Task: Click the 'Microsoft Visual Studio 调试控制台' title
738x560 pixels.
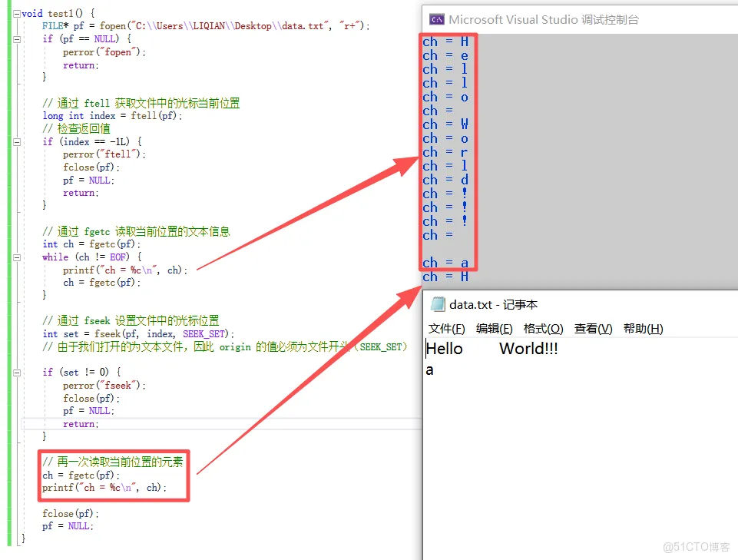Action: click(x=544, y=20)
